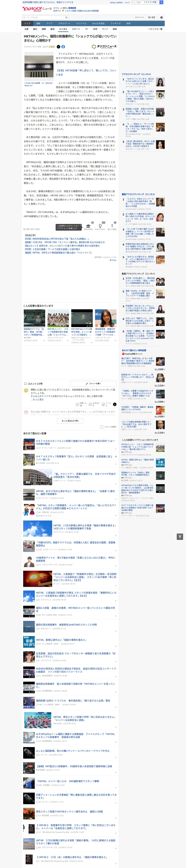Select the 科学 category tab
The width and height of the screenshot is (186, 868).
pos(95,29)
